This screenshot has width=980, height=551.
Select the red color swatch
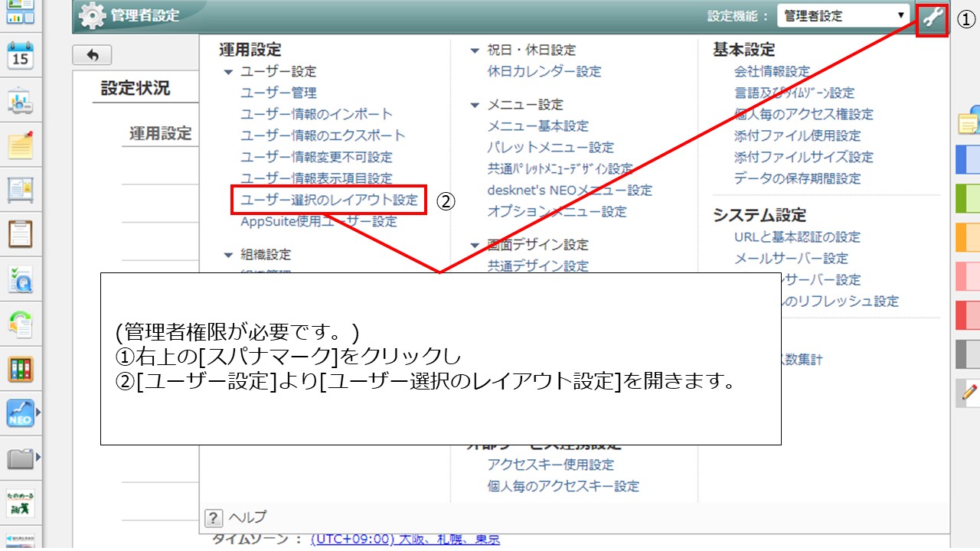[968, 315]
